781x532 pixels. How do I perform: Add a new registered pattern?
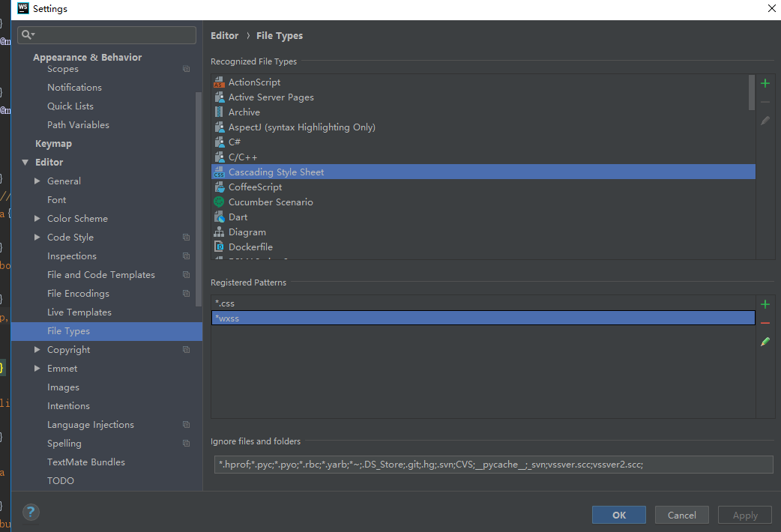pyautogui.click(x=765, y=304)
